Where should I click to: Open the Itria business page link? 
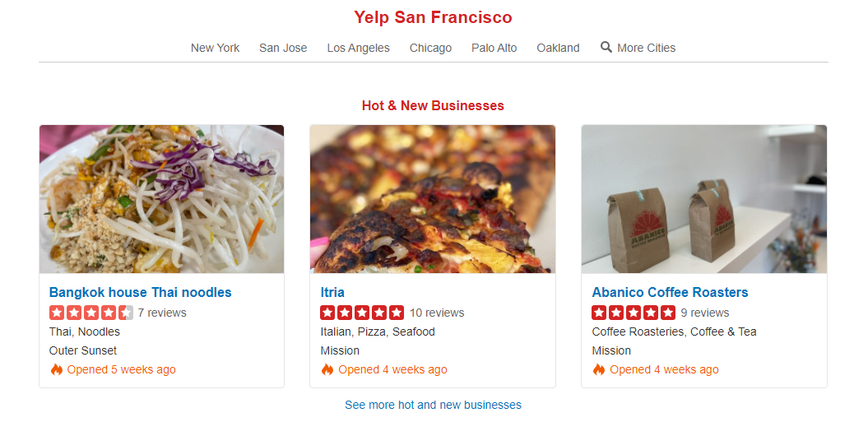pos(332,292)
